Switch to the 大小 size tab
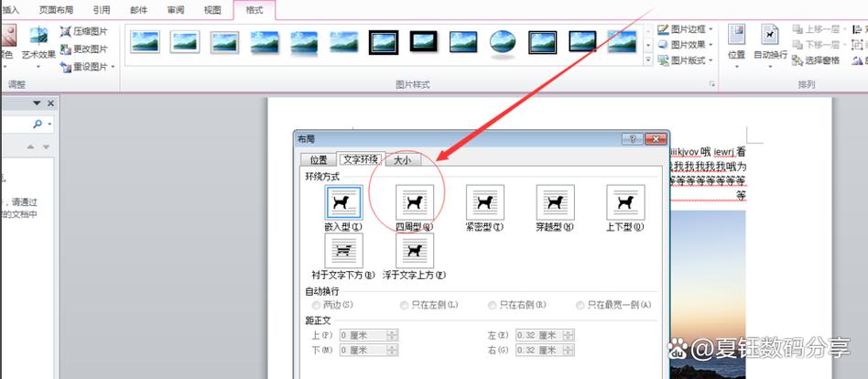This screenshot has height=379, width=868. tap(403, 160)
